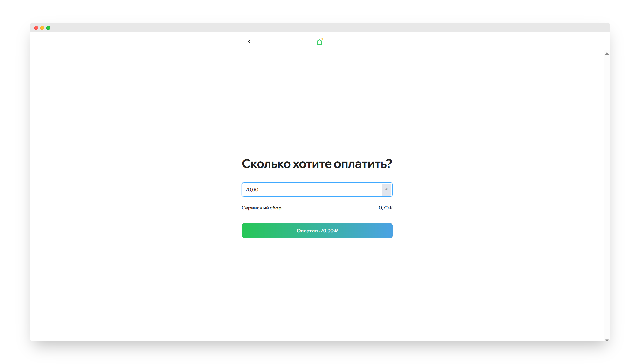
Task: Close the window with red button
Action: (x=36, y=28)
